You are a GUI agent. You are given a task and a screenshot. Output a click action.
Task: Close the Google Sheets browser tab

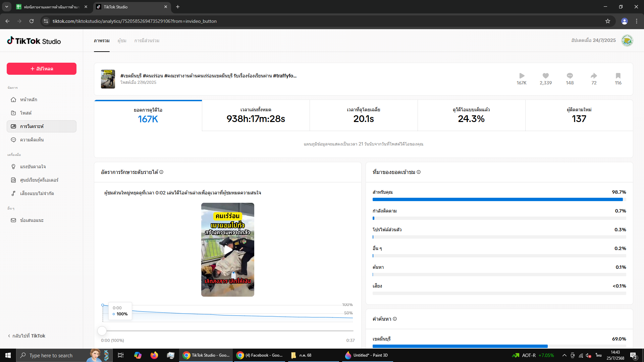(86, 7)
